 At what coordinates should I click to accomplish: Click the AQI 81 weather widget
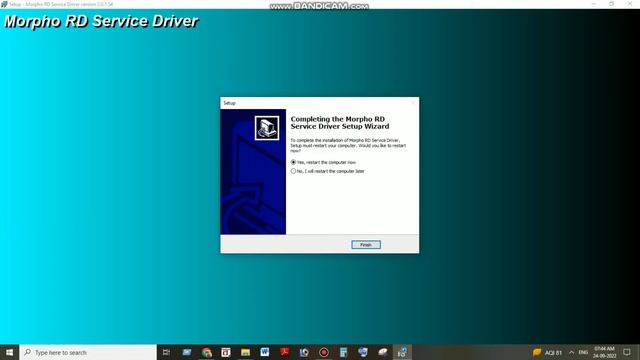point(548,352)
